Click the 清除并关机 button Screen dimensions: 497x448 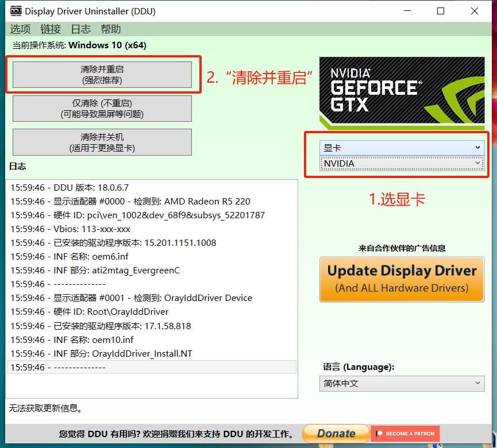(102, 142)
